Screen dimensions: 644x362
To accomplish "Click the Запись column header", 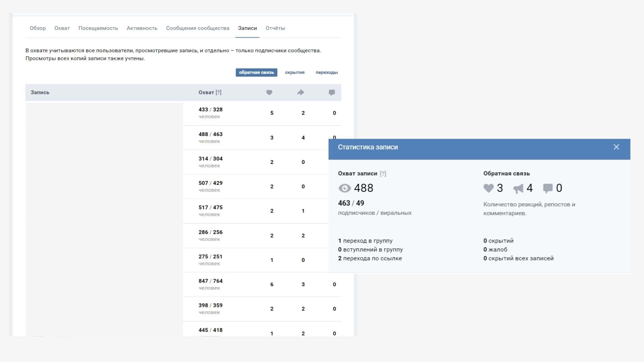I will click(x=40, y=93).
